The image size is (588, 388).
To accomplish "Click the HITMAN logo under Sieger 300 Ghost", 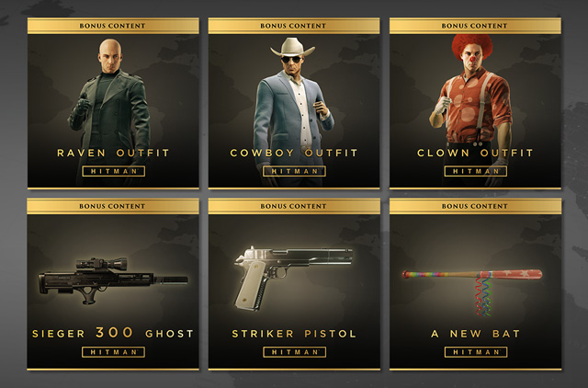I will pos(114,352).
